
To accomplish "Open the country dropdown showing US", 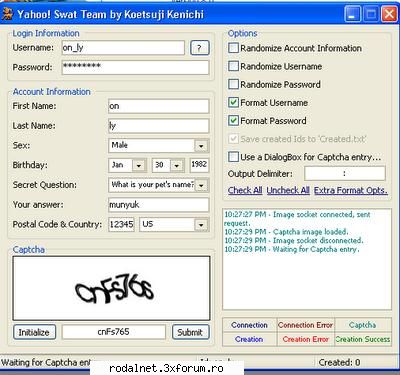I will coord(201,224).
